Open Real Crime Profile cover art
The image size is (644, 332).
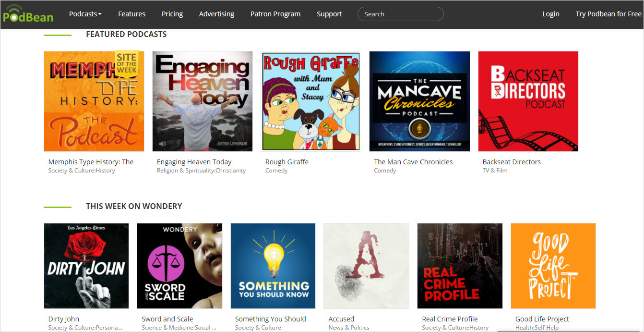pyautogui.click(x=460, y=266)
